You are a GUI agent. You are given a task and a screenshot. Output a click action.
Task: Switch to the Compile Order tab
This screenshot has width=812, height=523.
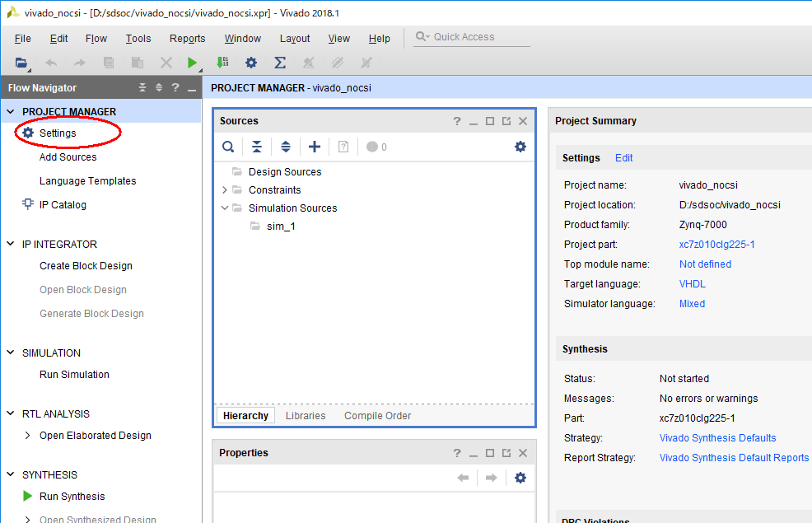377,416
